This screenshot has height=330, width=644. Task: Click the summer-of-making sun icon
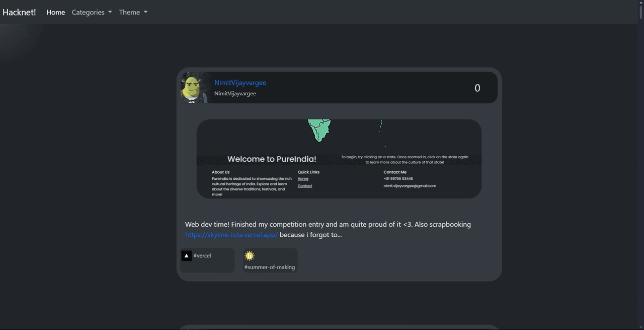click(x=250, y=256)
